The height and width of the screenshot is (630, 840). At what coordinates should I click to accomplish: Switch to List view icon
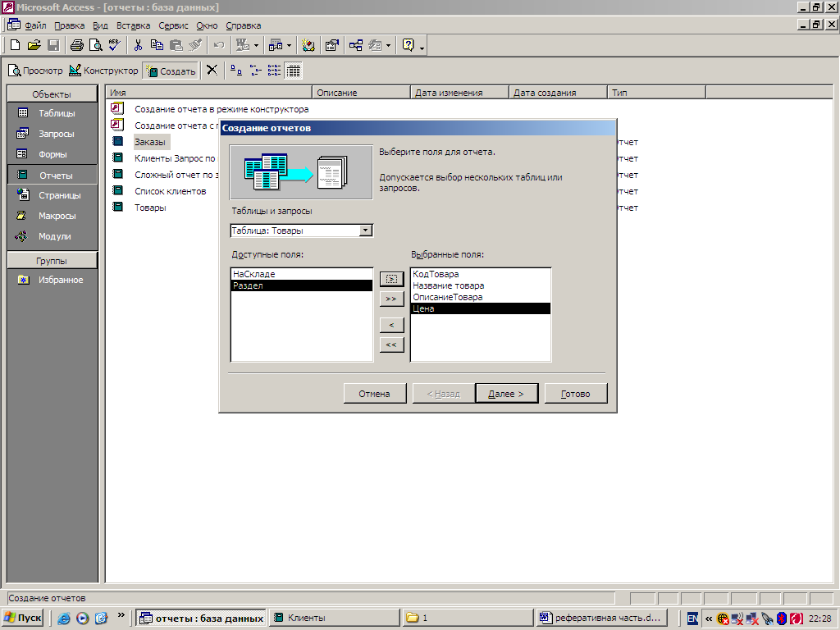[274, 71]
